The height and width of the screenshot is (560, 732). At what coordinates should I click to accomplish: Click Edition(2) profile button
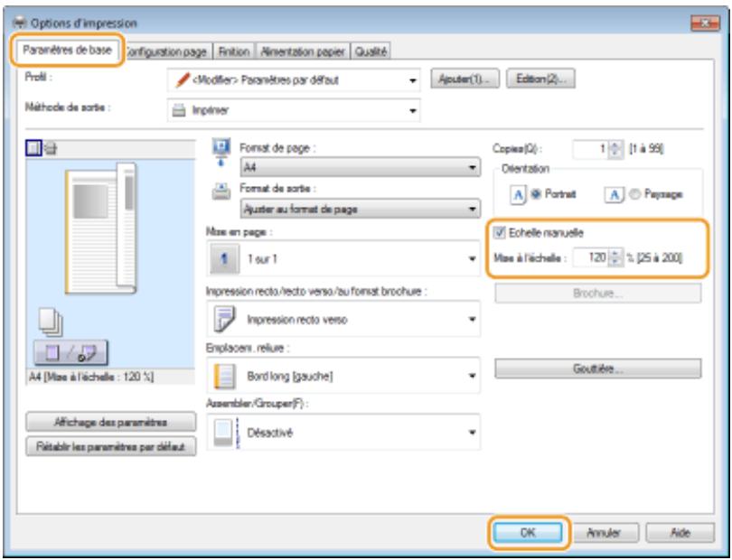[x=540, y=79]
